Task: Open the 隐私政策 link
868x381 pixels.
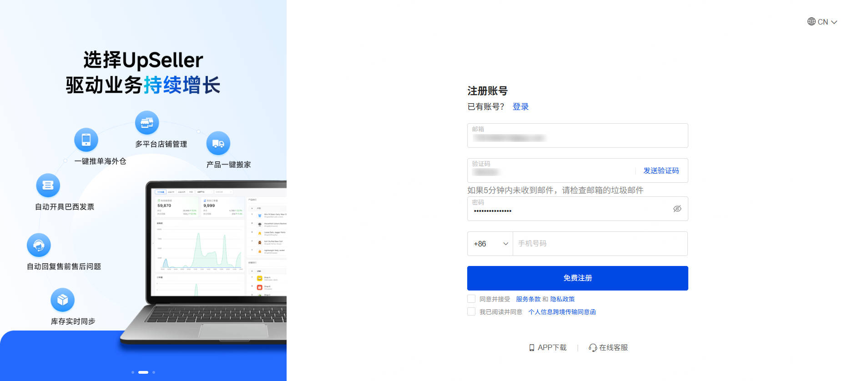Action: point(562,299)
